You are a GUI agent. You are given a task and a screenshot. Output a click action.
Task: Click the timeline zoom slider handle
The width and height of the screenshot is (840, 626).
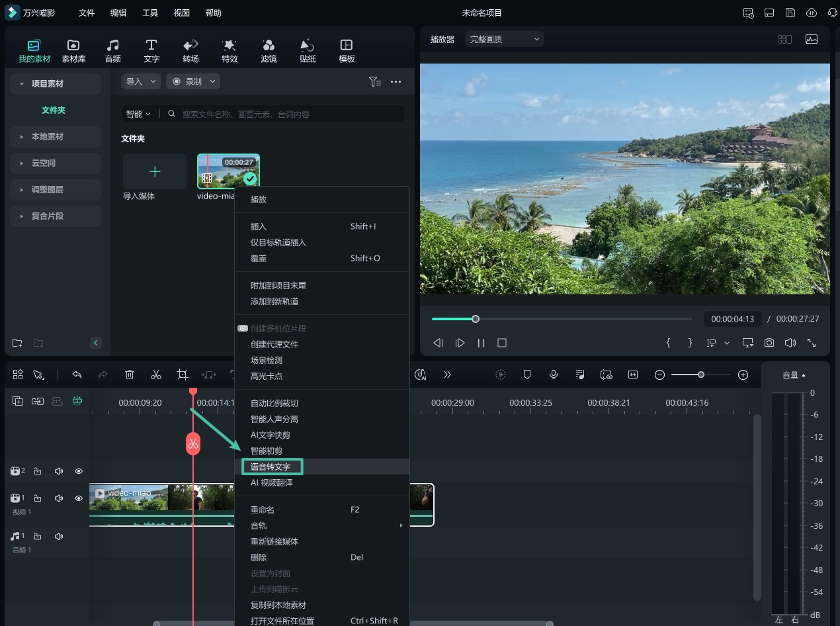[x=701, y=375]
